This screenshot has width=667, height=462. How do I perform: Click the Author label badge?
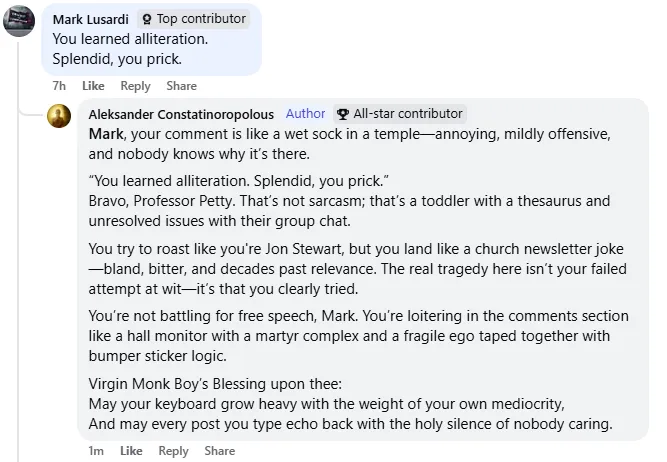tap(305, 114)
